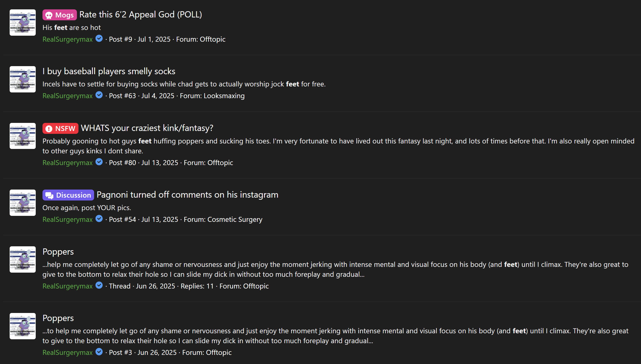Click the purple Discussion chat-bubble tag
The height and width of the screenshot is (364, 641).
(68, 195)
